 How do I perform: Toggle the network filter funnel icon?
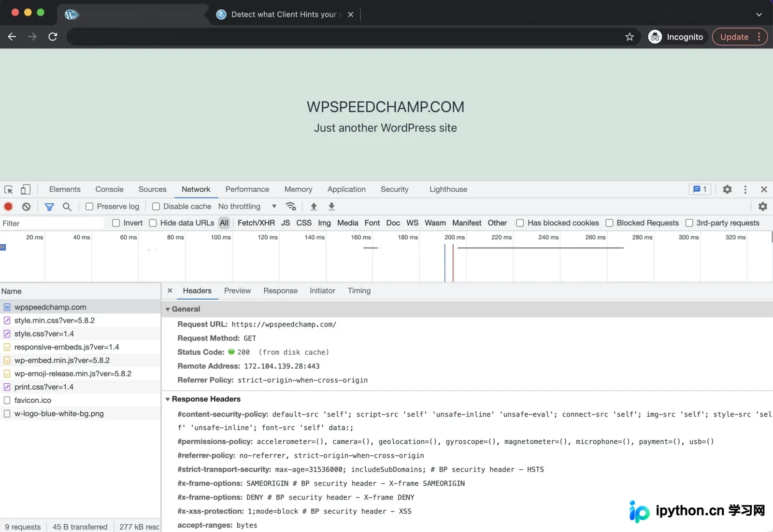click(49, 207)
